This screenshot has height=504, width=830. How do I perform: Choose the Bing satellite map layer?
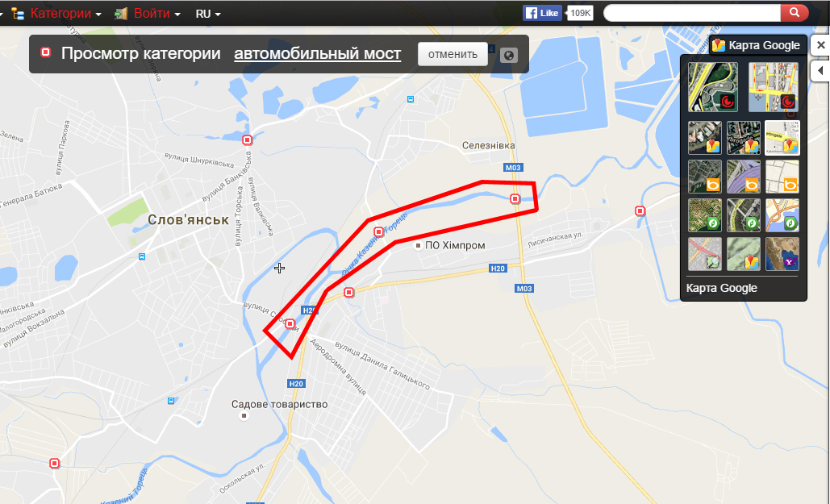coord(704,177)
